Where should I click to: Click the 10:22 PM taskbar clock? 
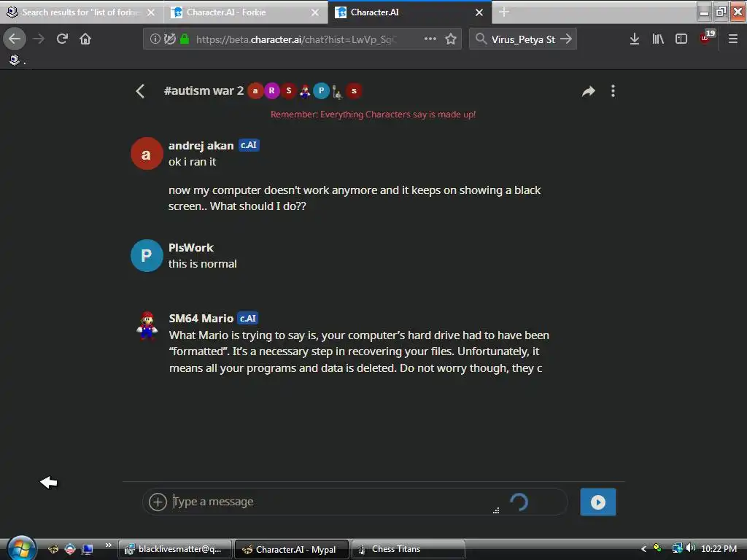[719, 548]
